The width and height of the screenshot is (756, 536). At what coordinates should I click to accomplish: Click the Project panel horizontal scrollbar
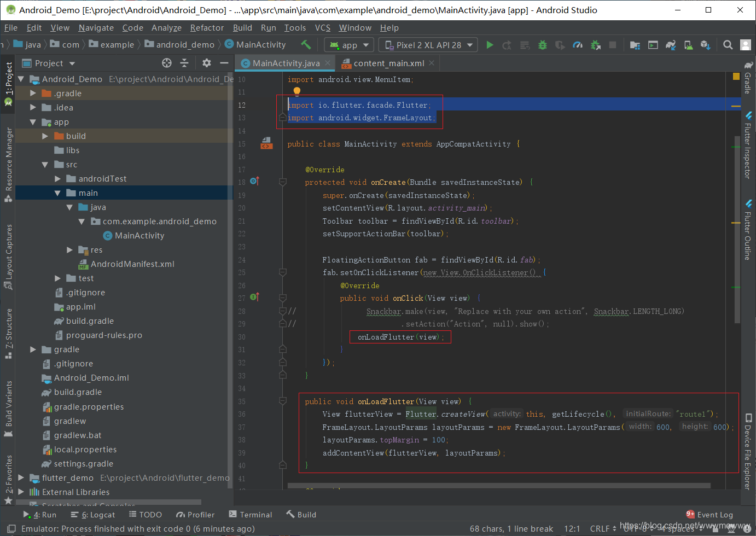(108, 502)
